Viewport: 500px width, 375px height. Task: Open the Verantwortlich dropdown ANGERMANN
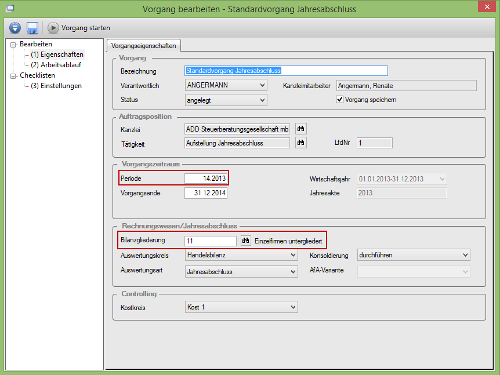226,85
